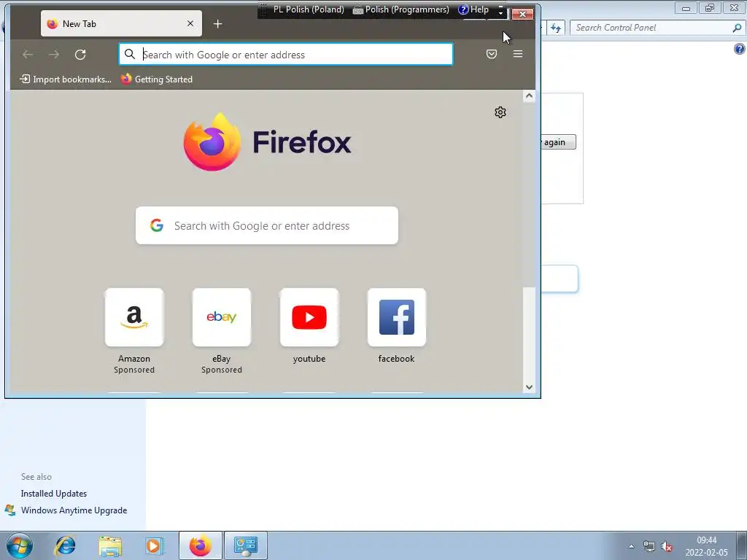Open the muted volume tray icon

(667, 546)
